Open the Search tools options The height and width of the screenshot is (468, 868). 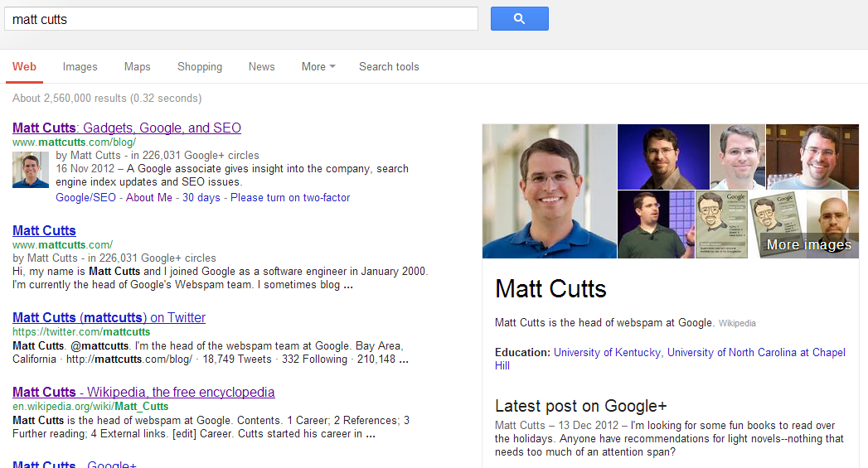pyautogui.click(x=389, y=66)
